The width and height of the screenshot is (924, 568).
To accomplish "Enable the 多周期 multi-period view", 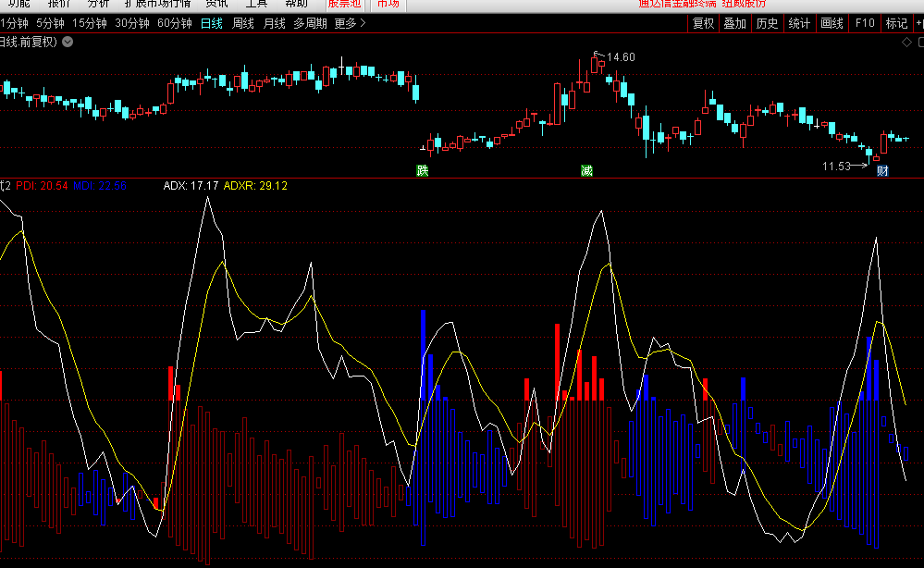I will point(310,23).
